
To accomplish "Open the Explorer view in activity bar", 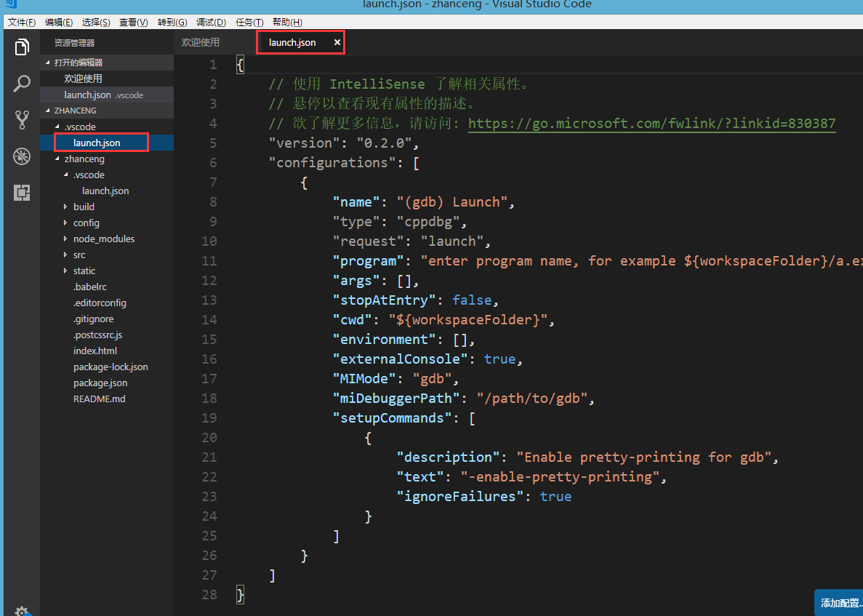I will (22, 47).
